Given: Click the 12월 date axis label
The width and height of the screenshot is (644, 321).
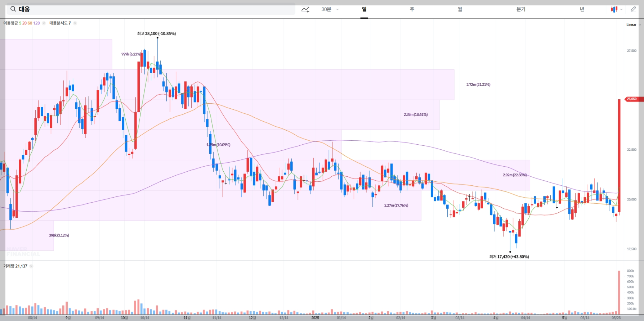Looking at the screenshot, I should click(252, 318).
